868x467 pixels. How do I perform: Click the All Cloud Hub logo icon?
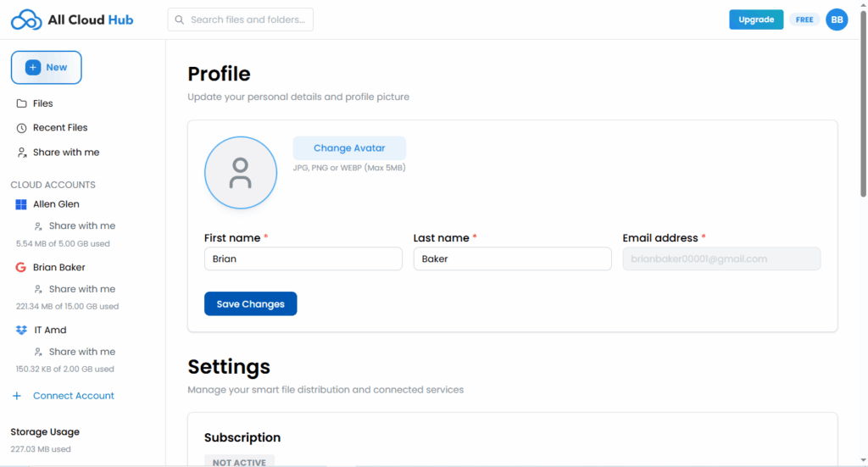(26, 20)
